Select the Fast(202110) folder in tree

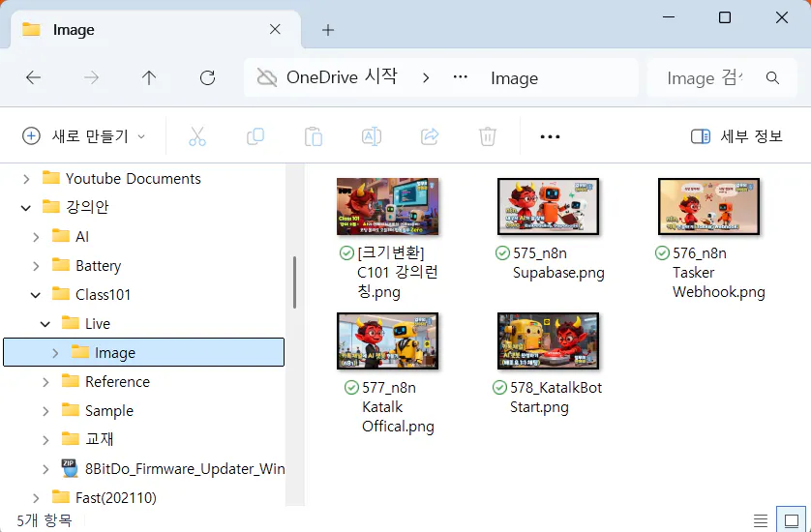pyautogui.click(x=116, y=497)
